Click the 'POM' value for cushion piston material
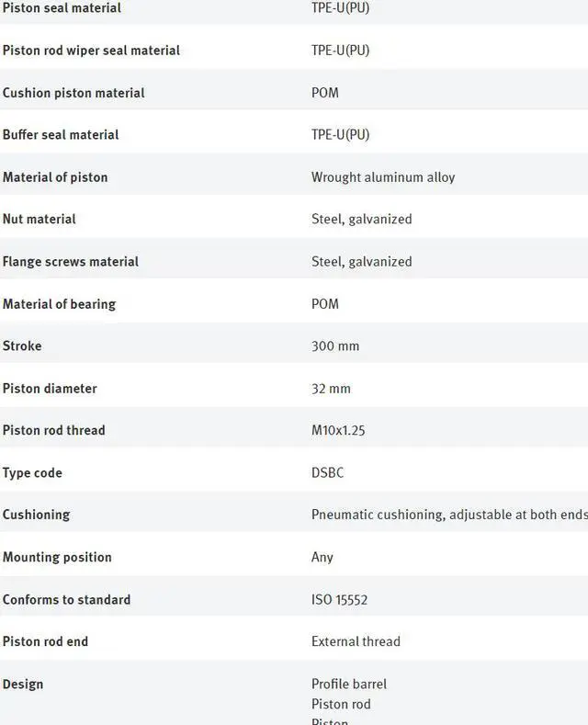 324,93
